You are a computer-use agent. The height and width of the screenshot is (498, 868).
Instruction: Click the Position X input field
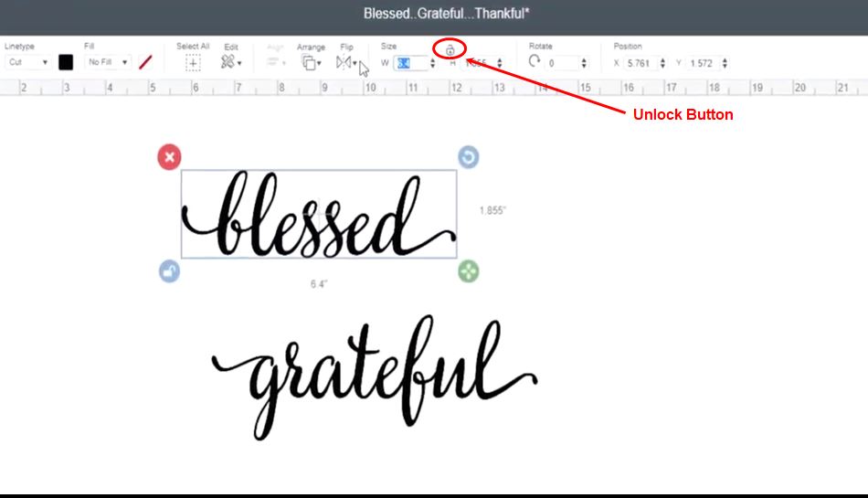tap(640, 63)
